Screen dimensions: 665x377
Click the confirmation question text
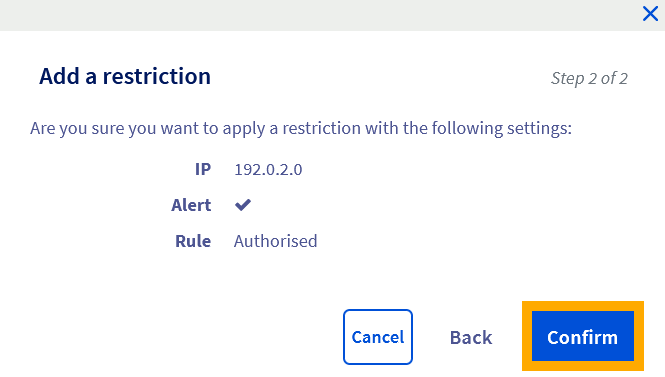tap(301, 128)
